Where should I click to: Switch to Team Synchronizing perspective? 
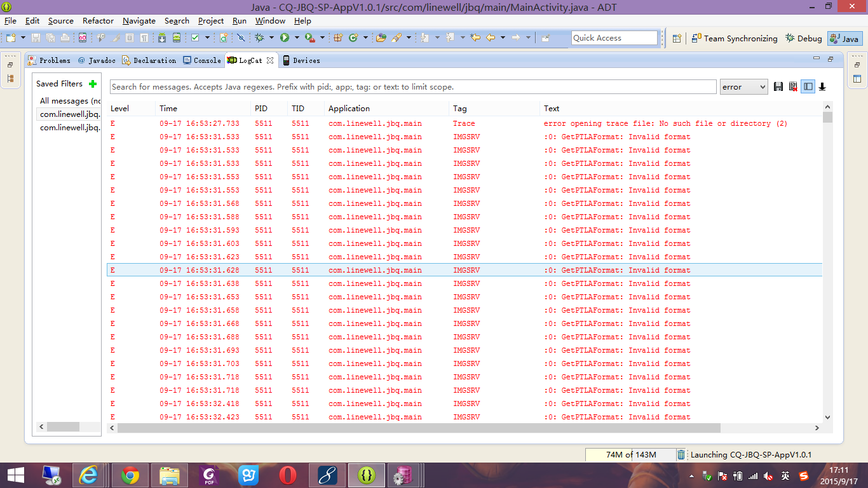(x=735, y=38)
